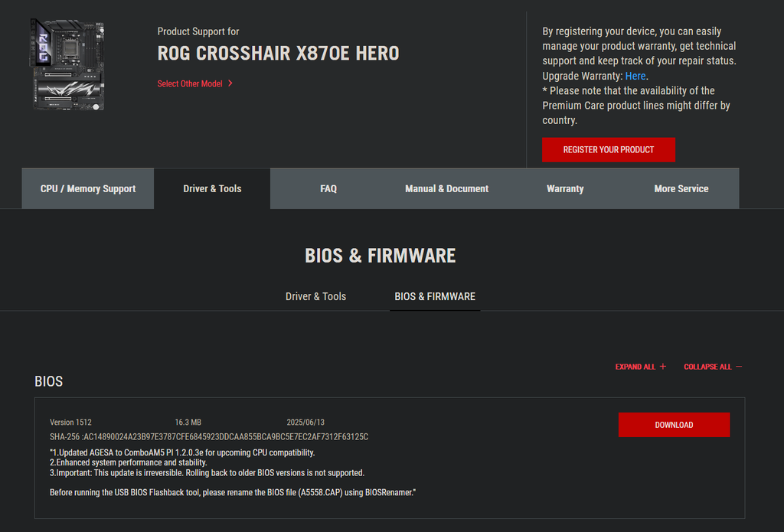Expand all BIOS entries with Expand All
The width and height of the screenshot is (784, 532).
coord(641,367)
